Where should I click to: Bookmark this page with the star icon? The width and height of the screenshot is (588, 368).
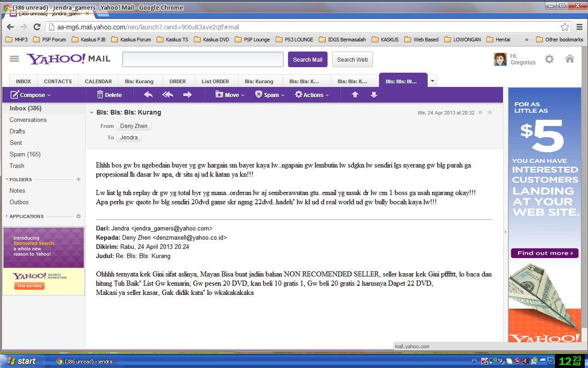click(x=565, y=27)
